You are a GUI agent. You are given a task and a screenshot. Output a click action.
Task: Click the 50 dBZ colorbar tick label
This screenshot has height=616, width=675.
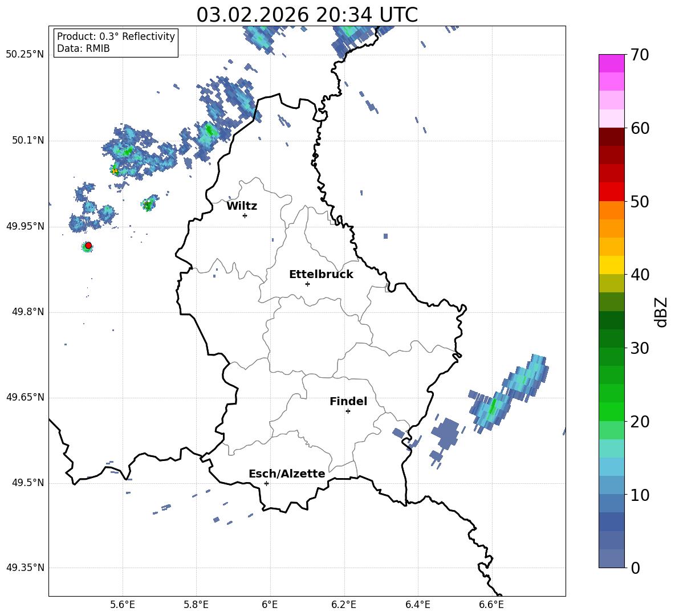pyautogui.click(x=640, y=202)
